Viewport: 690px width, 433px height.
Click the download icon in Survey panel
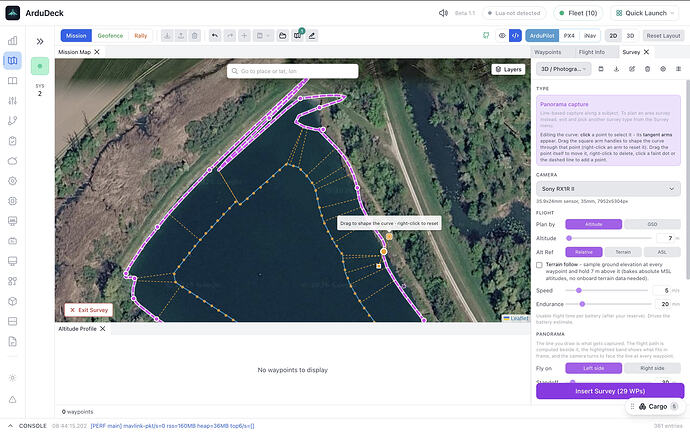pos(616,69)
